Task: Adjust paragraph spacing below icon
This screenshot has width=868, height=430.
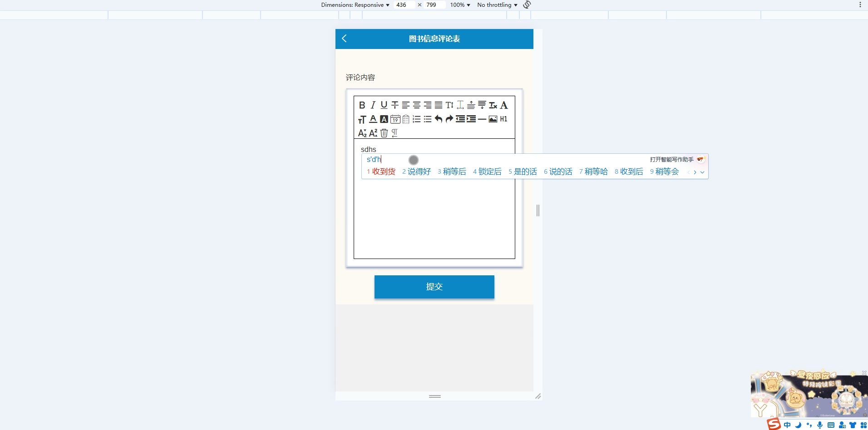Action: [482, 105]
